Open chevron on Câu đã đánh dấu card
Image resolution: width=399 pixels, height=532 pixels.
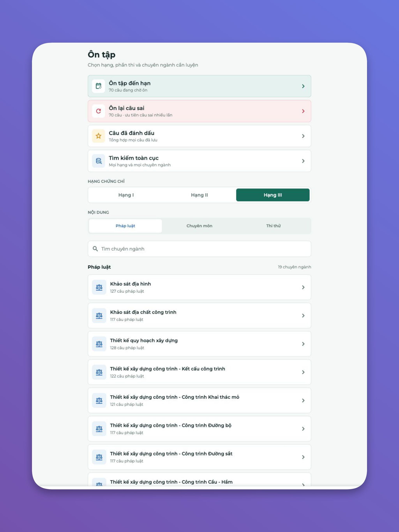click(x=303, y=136)
